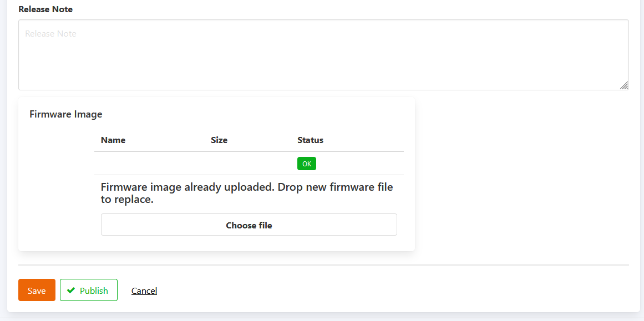The width and height of the screenshot is (644, 321).
Task: Click the green checkmark icon inside Publish button
Action: click(x=71, y=290)
